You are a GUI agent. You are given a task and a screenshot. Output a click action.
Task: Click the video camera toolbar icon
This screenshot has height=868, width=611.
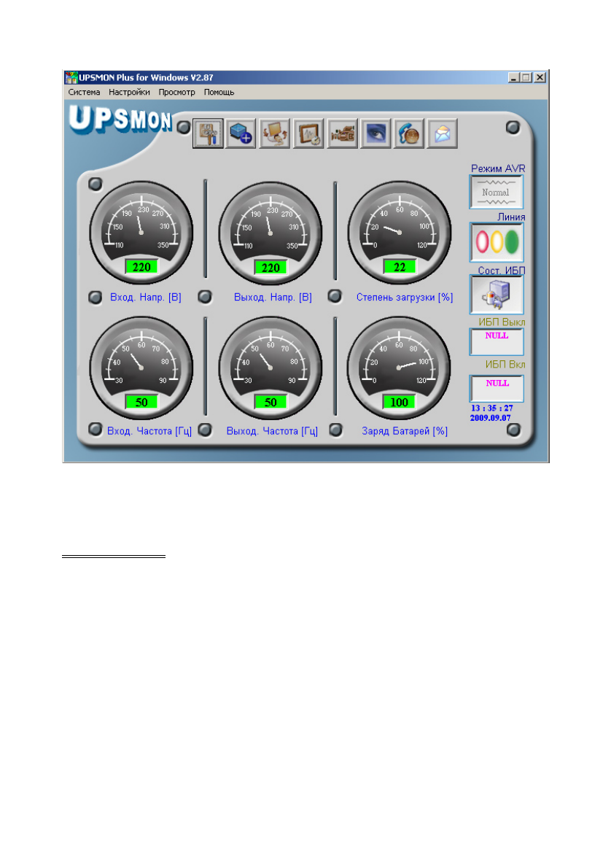(x=342, y=134)
